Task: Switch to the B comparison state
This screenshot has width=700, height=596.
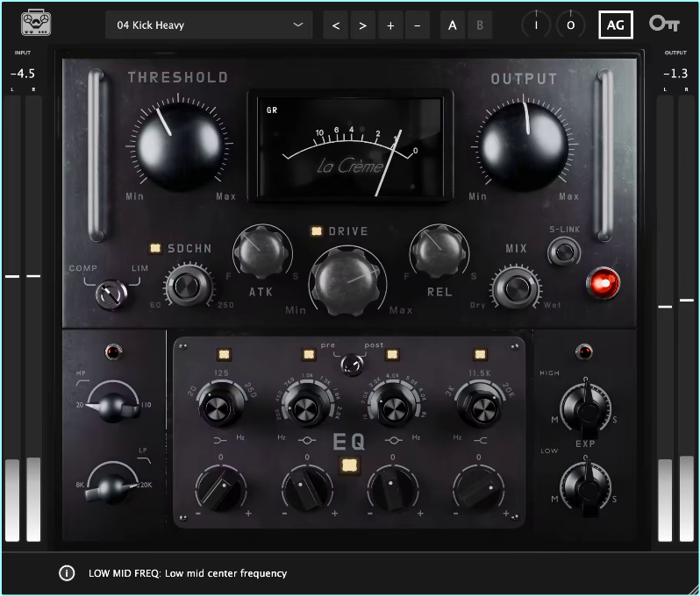Action: (479, 25)
